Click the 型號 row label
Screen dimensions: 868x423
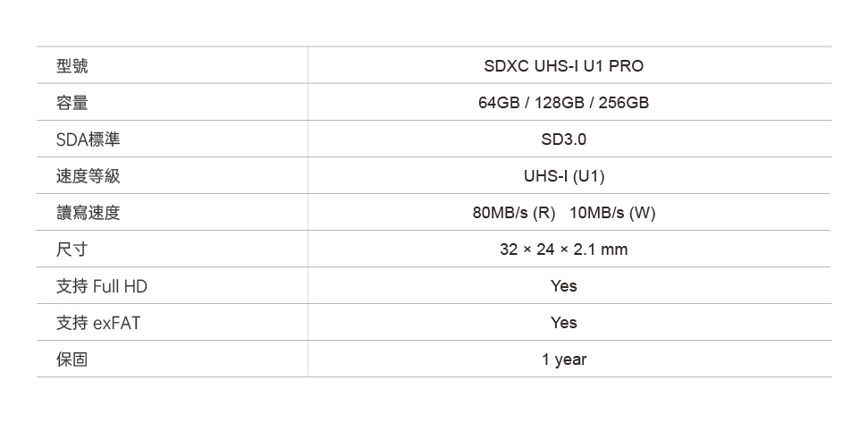(72, 66)
